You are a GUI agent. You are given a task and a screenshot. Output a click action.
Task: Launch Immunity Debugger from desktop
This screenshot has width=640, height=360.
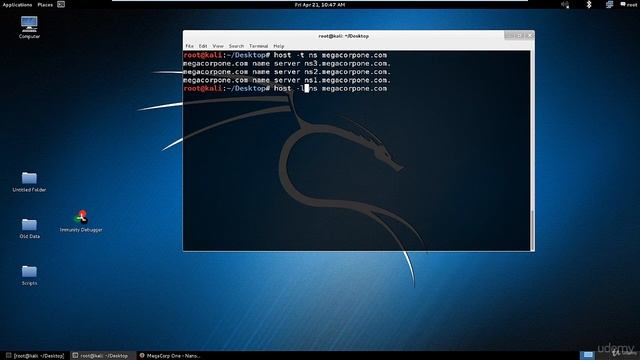tap(81, 221)
